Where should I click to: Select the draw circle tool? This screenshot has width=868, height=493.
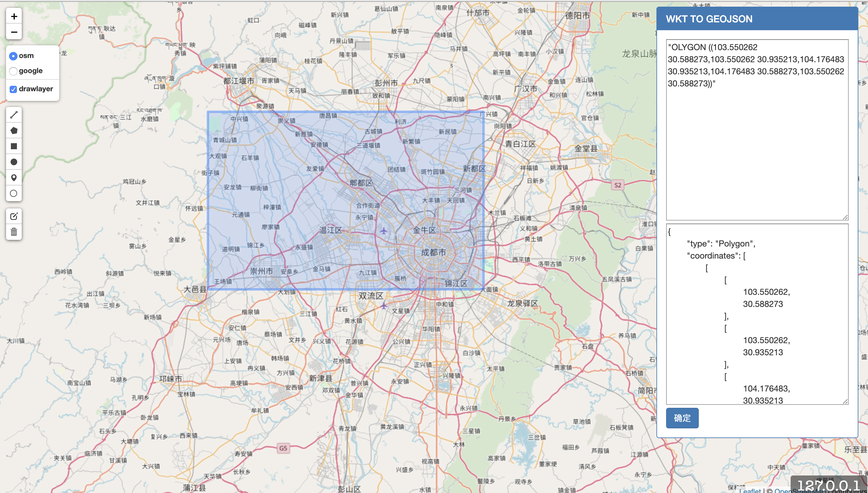pos(14,162)
